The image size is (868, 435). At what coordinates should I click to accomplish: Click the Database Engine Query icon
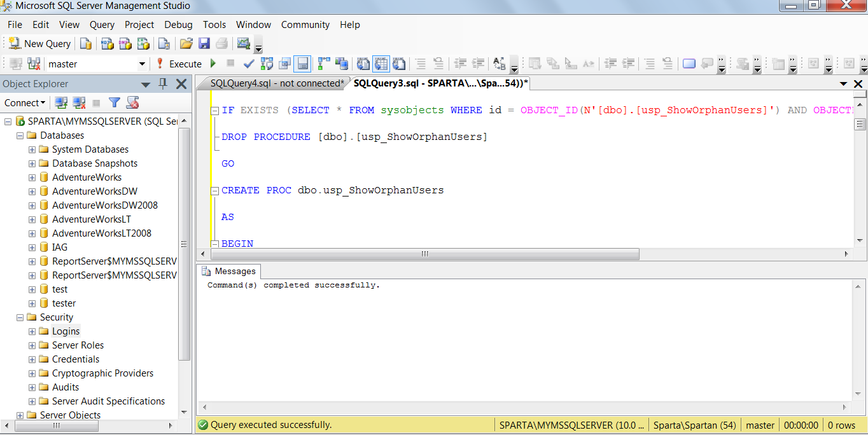[x=86, y=43]
